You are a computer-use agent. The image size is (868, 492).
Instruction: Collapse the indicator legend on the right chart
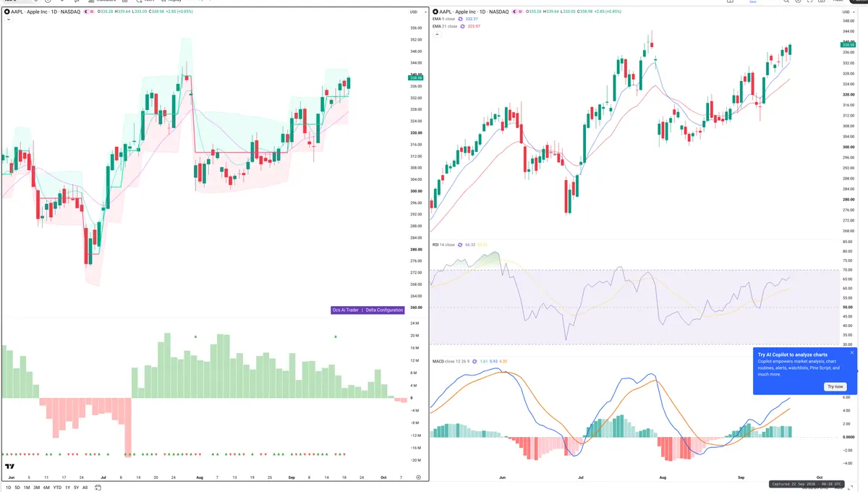[435, 33]
